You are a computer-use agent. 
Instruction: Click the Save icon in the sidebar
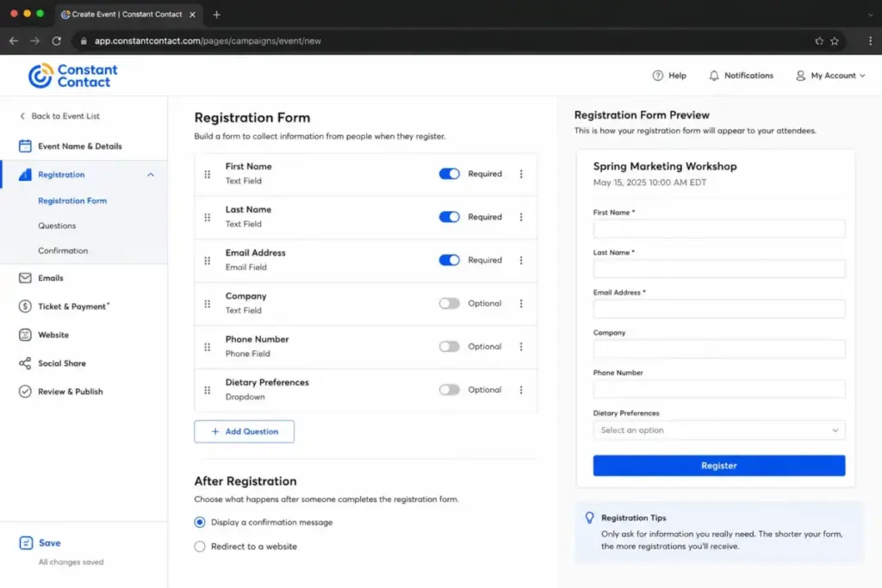coord(26,542)
